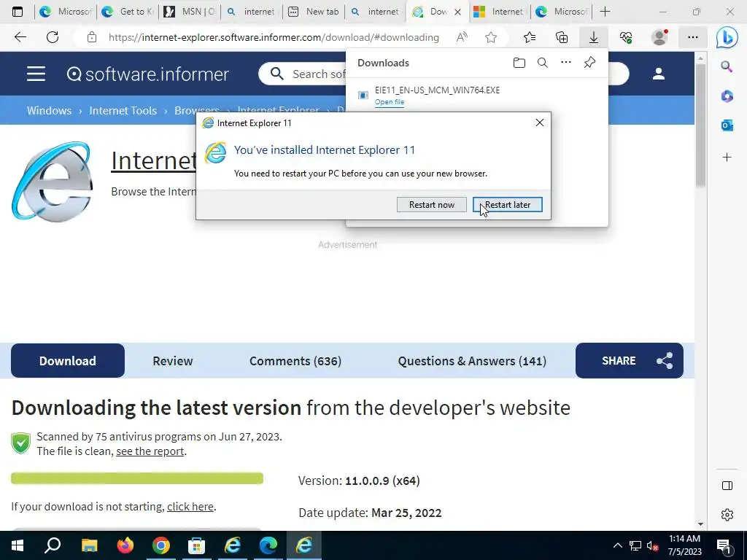Add a site to sidebar with plus
This screenshot has height=560, width=747.
point(727,157)
